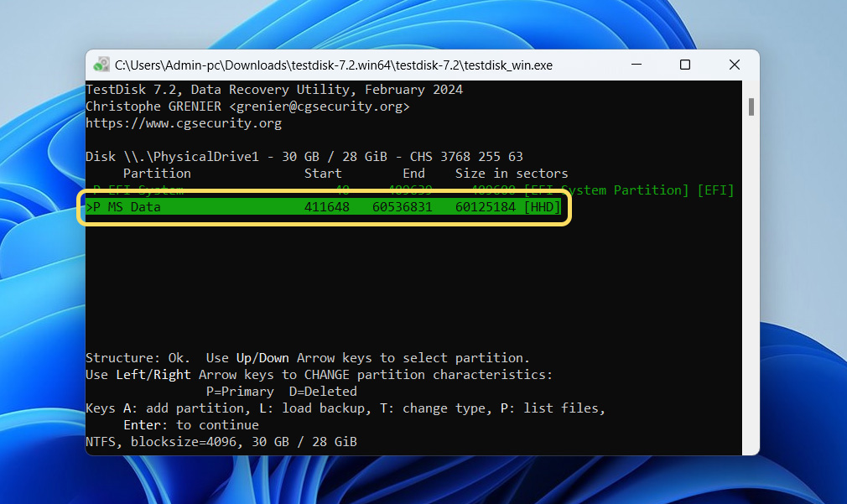The image size is (847, 504).
Task: Click the 'Partition' column header
Action: coord(157,174)
